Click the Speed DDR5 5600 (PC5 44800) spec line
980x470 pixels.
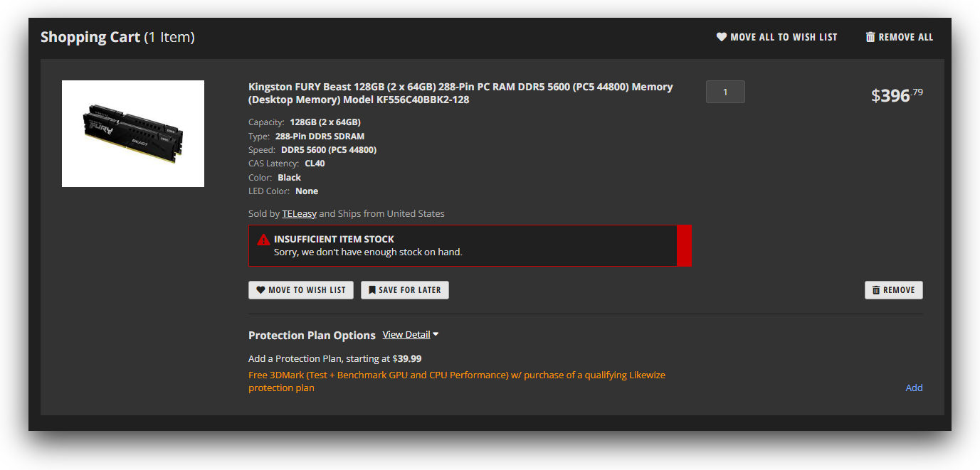pos(312,150)
